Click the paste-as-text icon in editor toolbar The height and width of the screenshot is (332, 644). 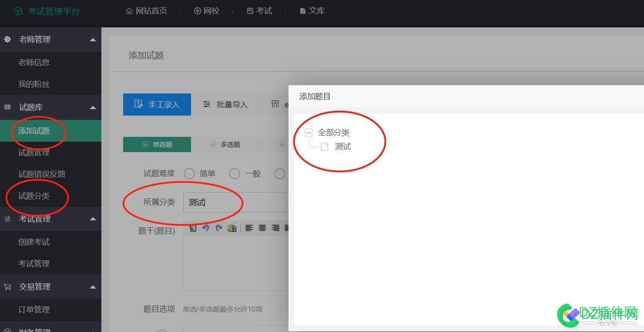(232, 228)
